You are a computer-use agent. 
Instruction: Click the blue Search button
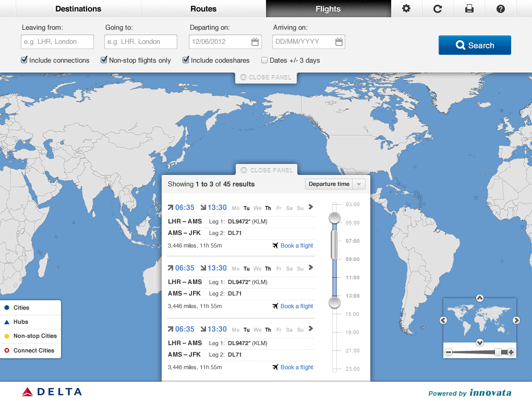click(475, 45)
